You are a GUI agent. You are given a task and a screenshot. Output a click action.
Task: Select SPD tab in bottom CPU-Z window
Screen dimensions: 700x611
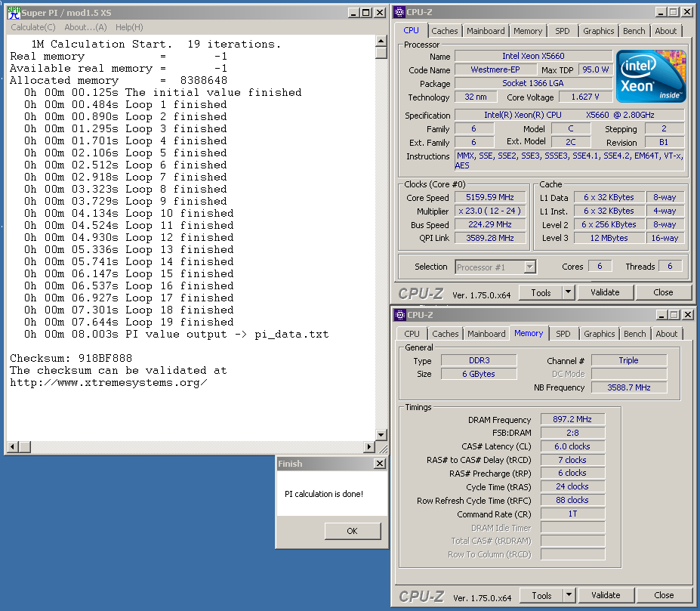(563, 334)
